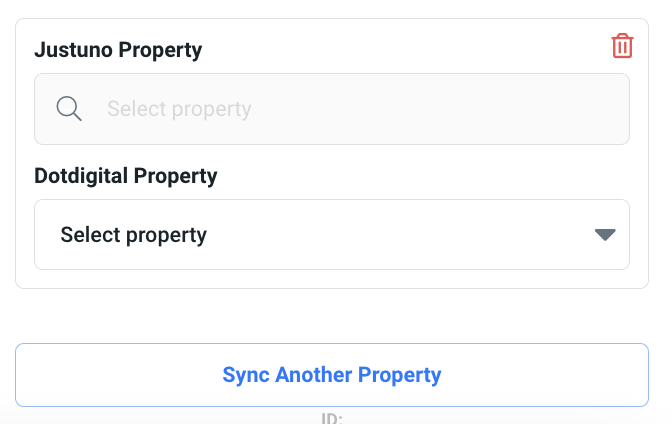Click the blue Sync Another Property text

(331, 375)
